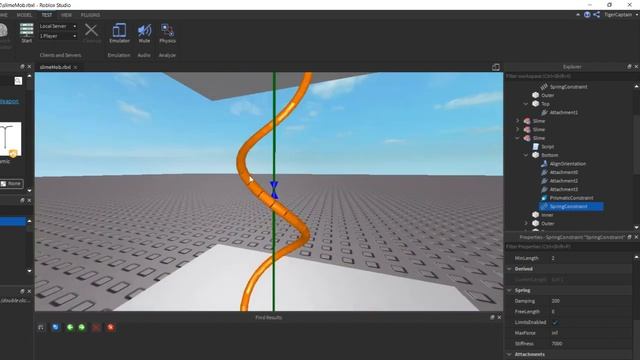This screenshot has height=360, width=640.
Task: Close the Find Results panel
Action: click(x=499, y=317)
